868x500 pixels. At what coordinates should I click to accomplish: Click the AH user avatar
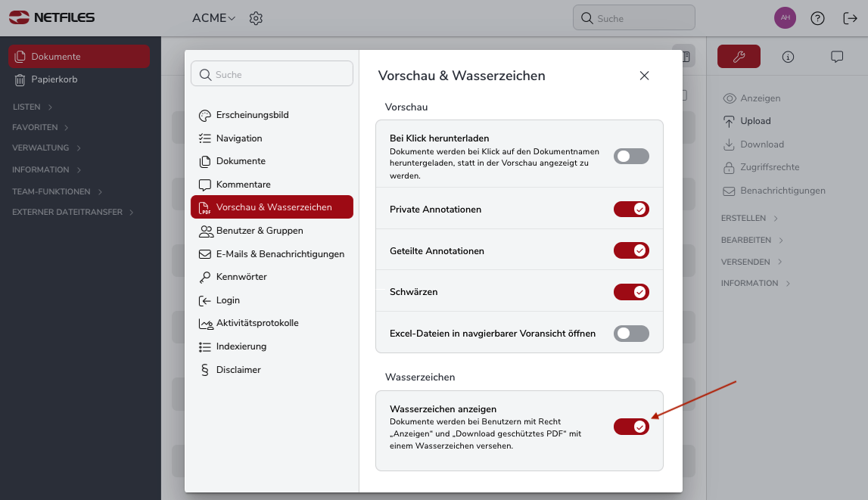pos(785,17)
